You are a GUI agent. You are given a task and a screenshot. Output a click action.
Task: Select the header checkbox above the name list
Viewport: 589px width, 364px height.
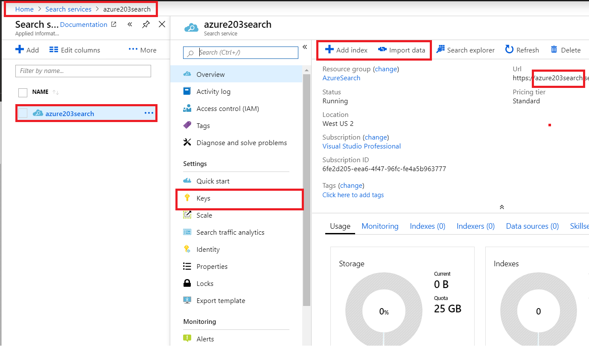(x=23, y=92)
